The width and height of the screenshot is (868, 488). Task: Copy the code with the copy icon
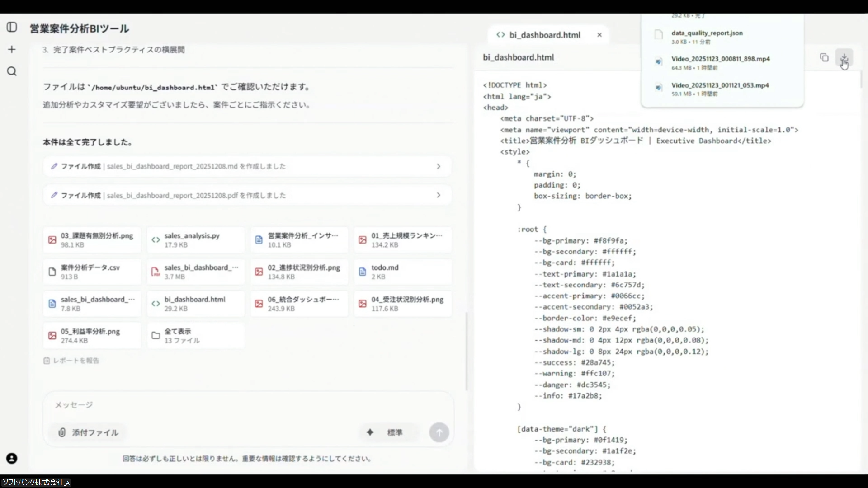click(824, 57)
